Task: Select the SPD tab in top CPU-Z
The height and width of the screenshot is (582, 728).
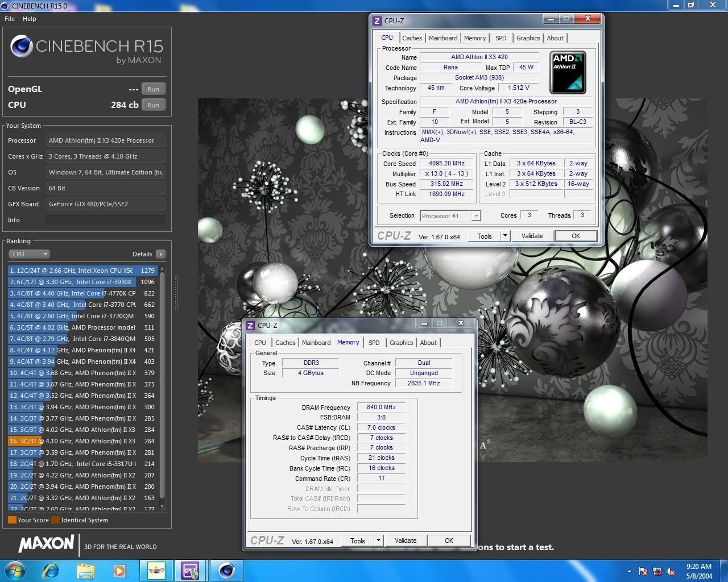Action: click(501, 38)
